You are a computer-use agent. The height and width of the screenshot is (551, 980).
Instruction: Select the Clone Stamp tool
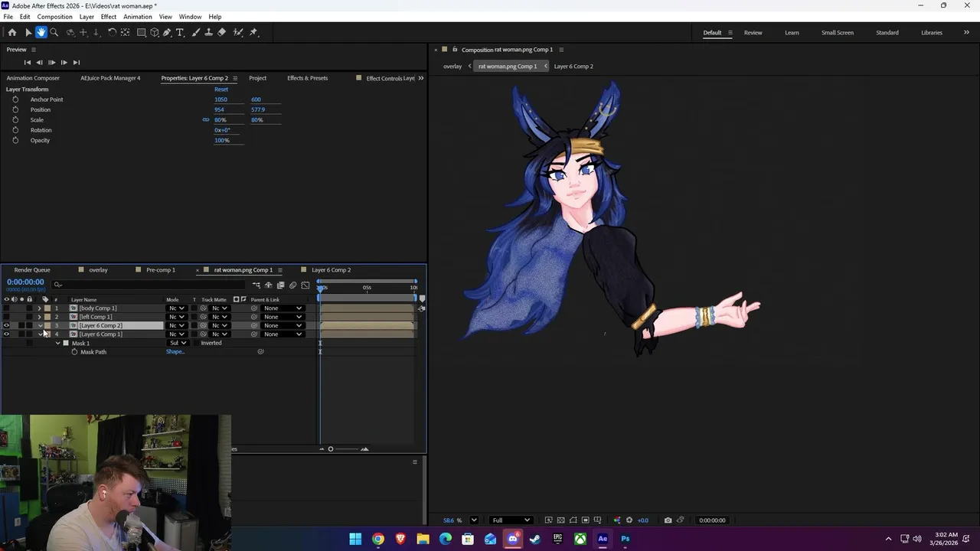(208, 32)
